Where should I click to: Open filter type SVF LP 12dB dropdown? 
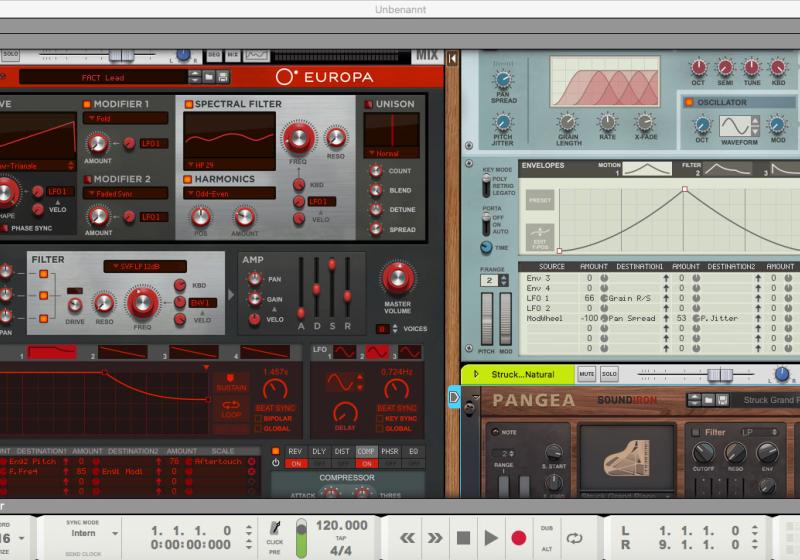click(145, 266)
